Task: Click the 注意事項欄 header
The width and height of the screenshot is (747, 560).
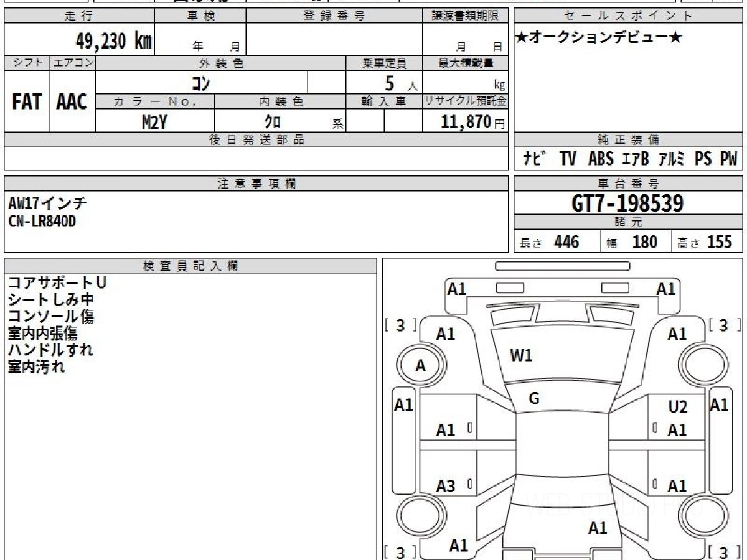Action: [256, 184]
